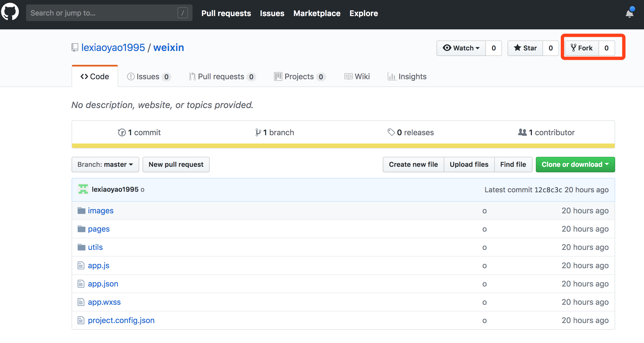Screen dimensions: 644x343
Task: Click the yellow language breakdown bar
Action: coord(343,146)
